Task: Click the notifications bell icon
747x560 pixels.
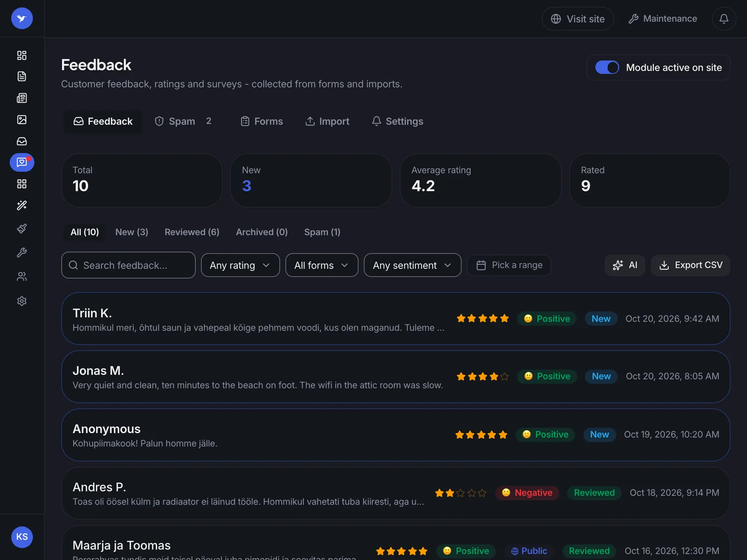Action: tap(724, 19)
